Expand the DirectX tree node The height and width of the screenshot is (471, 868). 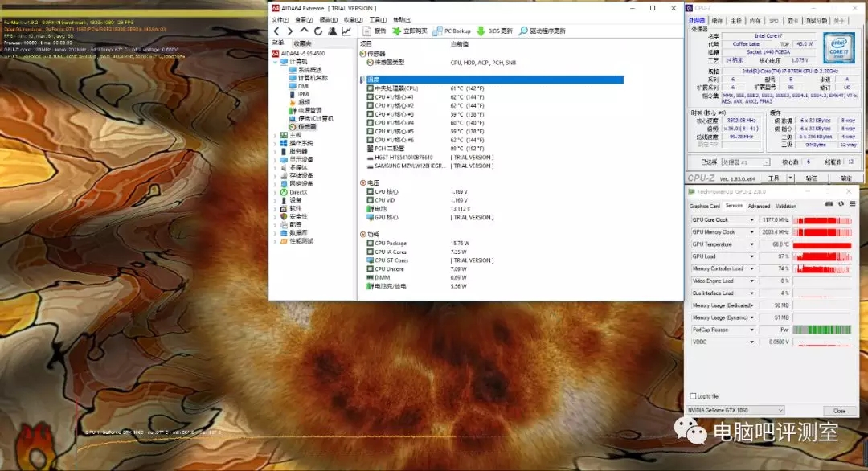coord(275,192)
